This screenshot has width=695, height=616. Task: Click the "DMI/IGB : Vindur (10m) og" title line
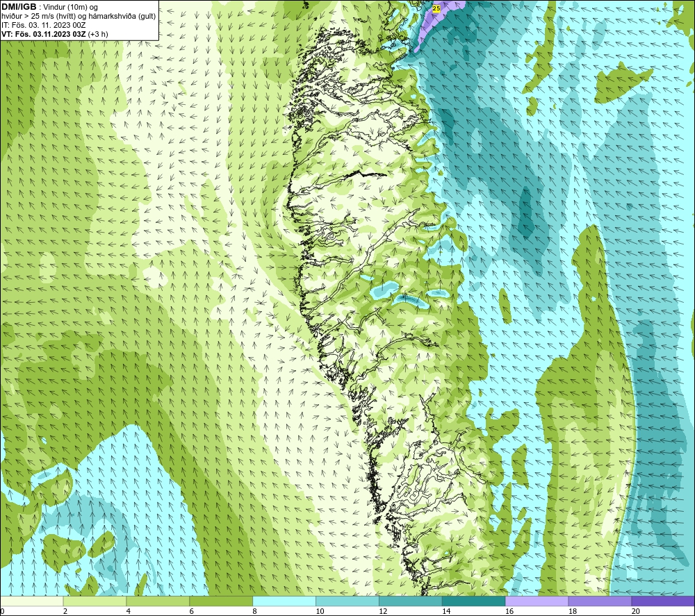tap(49, 7)
